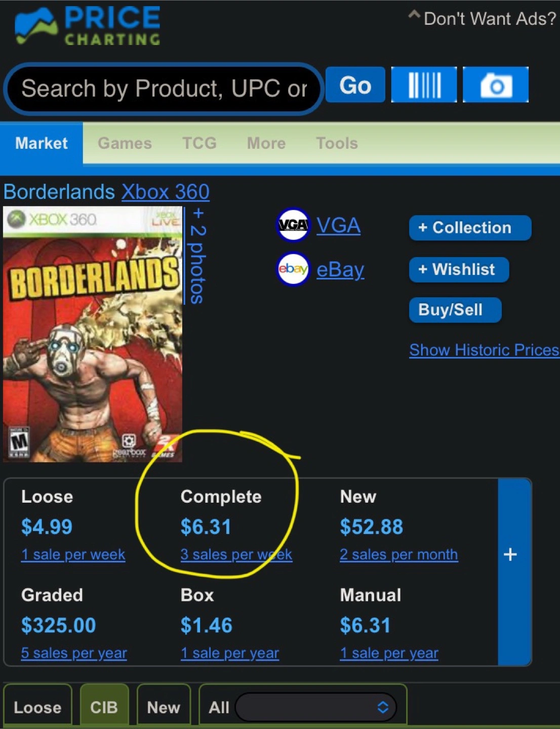Click the PriceCharting logo
The width and height of the screenshot is (560, 729).
(88, 26)
